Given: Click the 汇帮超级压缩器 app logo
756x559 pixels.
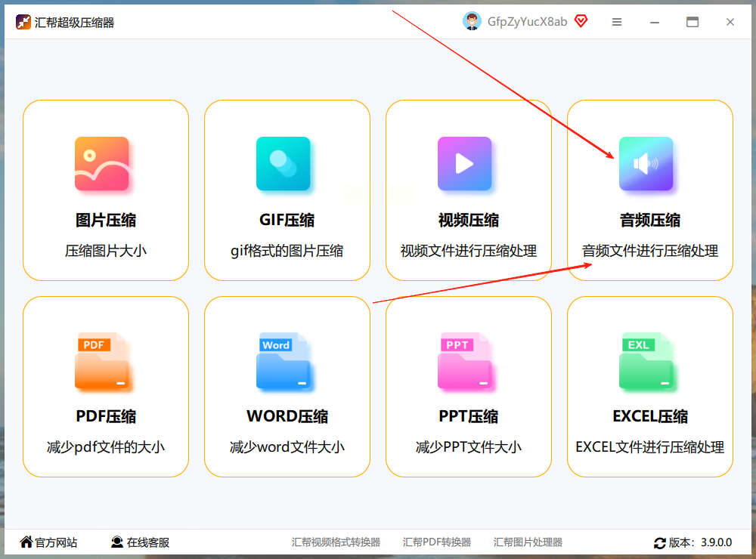Looking at the screenshot, I should click(23, 22).
